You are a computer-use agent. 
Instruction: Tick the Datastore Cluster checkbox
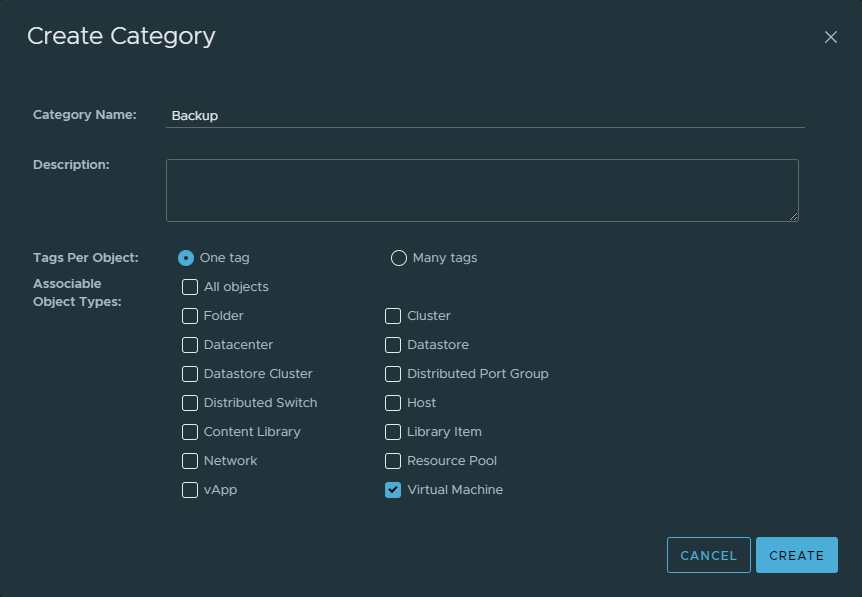click(190, 374)
